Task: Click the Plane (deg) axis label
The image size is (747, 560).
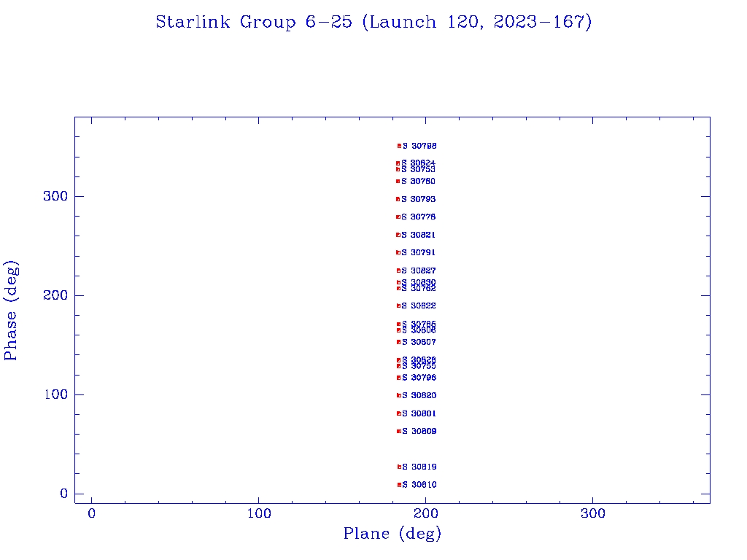Action: pyautogui.click(x=392, y=533)
